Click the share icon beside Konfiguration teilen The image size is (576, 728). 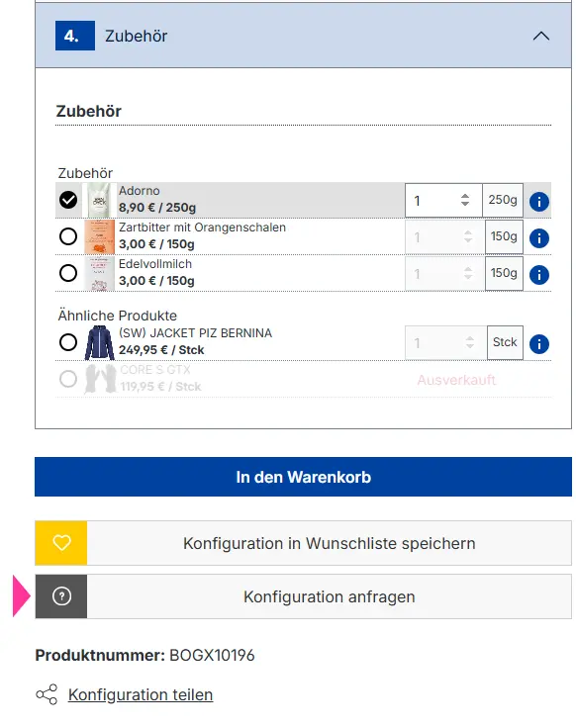click(x=47, y=694)
